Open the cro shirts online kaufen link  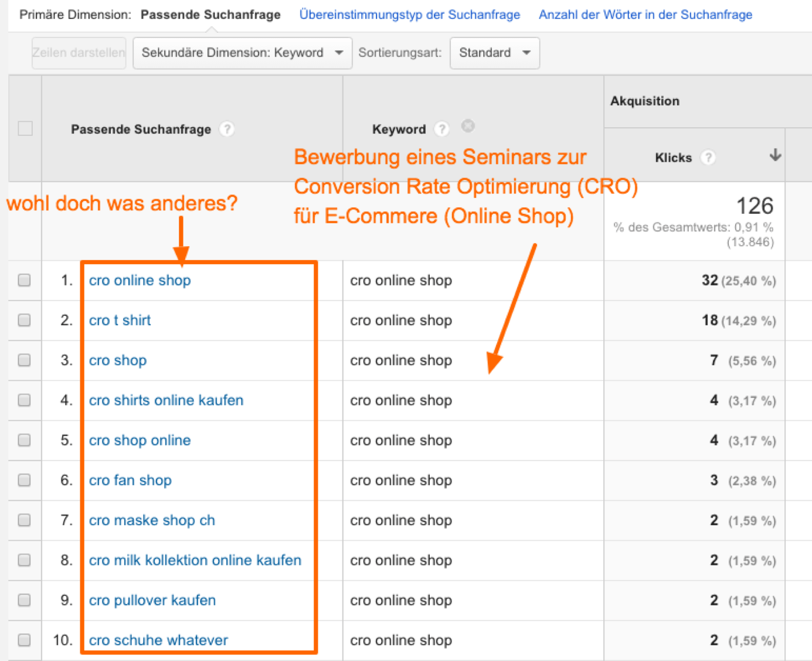click(166, 400)
